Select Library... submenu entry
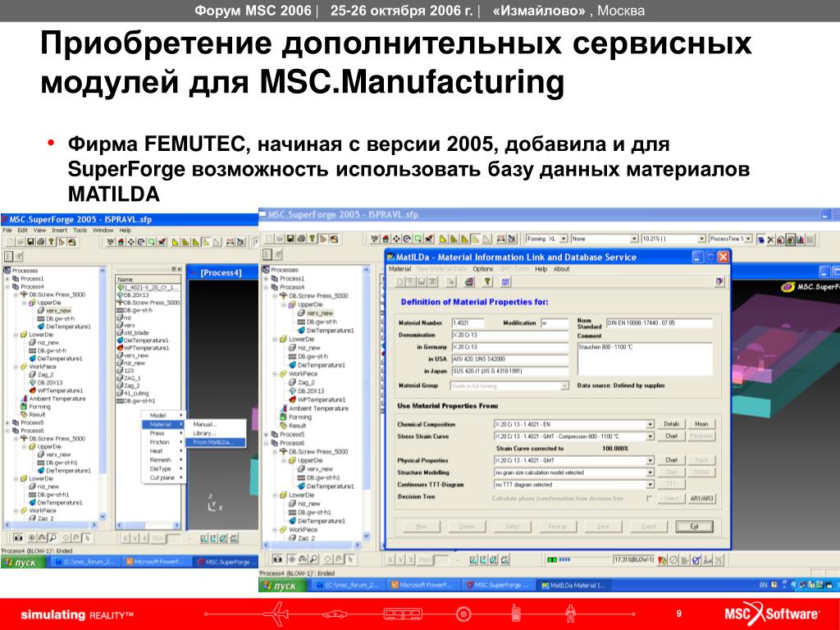Image resolution: width=840 pixels, height=630 pixels. [204, 433]
